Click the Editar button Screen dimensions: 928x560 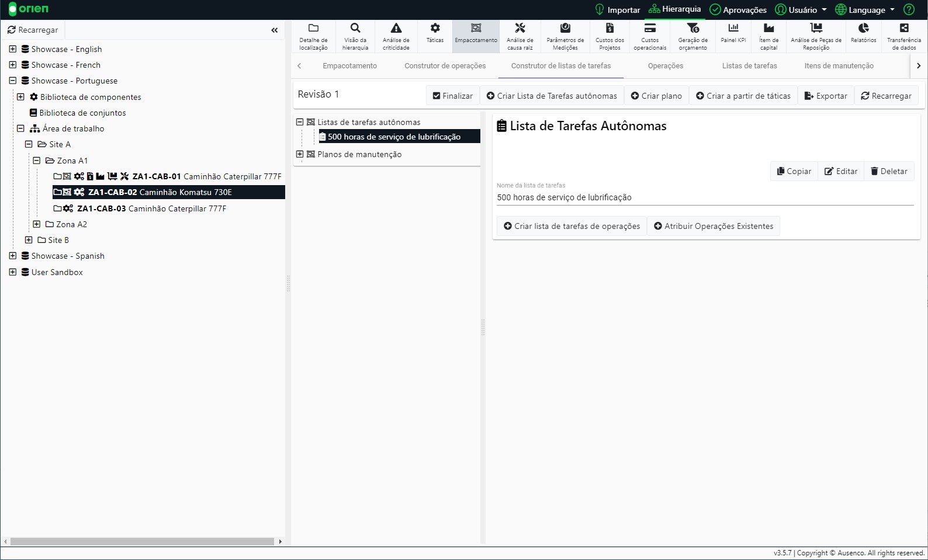pos(841,171)
